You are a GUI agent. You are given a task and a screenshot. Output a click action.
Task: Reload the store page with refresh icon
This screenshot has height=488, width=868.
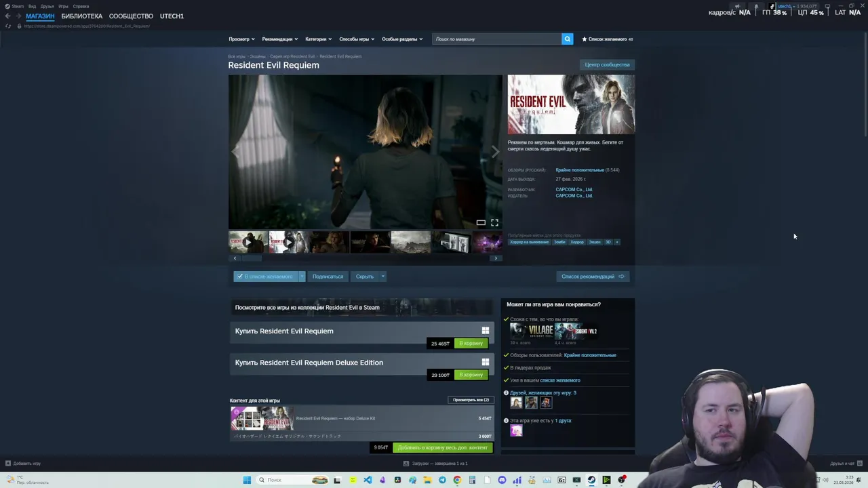pyautogui.click(x=8, y=26)
